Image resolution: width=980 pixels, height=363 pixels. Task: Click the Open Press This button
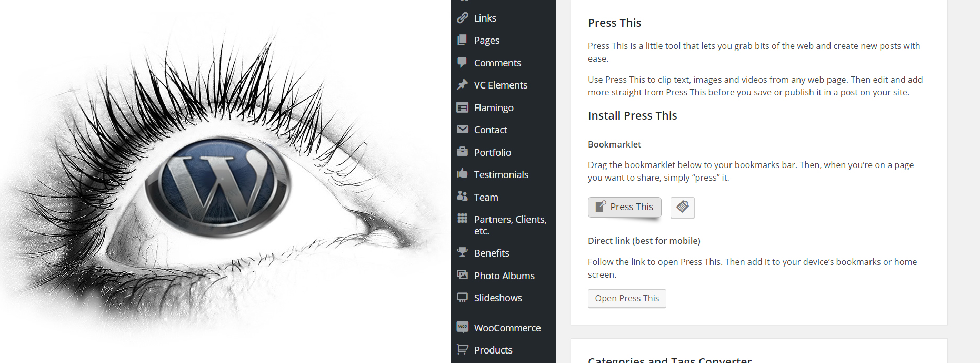point(627,298)
